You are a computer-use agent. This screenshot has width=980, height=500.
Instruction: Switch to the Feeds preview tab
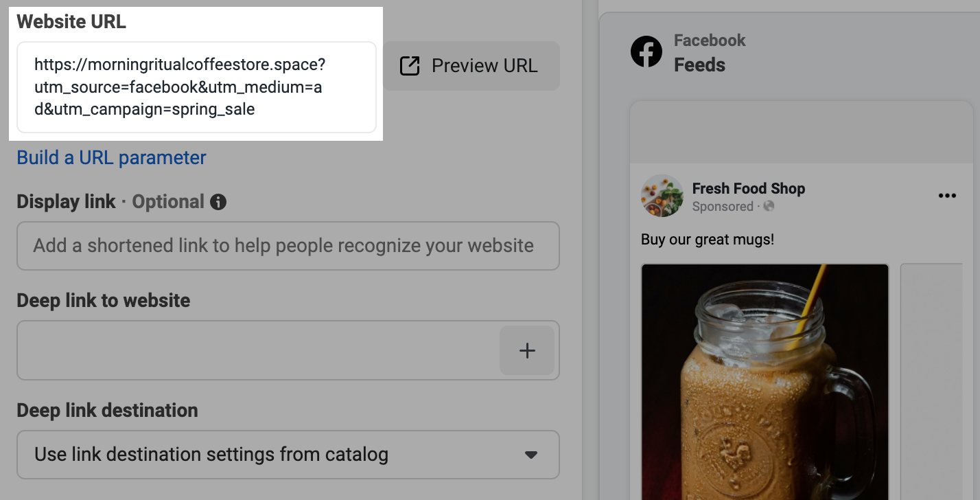tap(699, 65)
